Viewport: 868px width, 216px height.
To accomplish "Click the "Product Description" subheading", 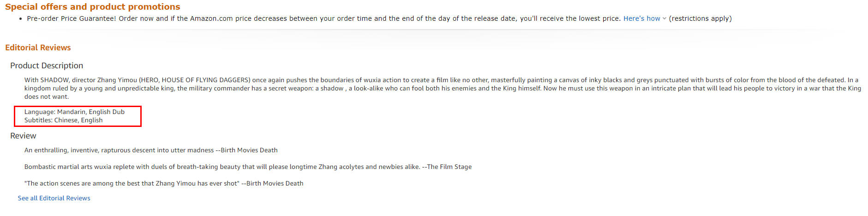I will tap(47, 66).
